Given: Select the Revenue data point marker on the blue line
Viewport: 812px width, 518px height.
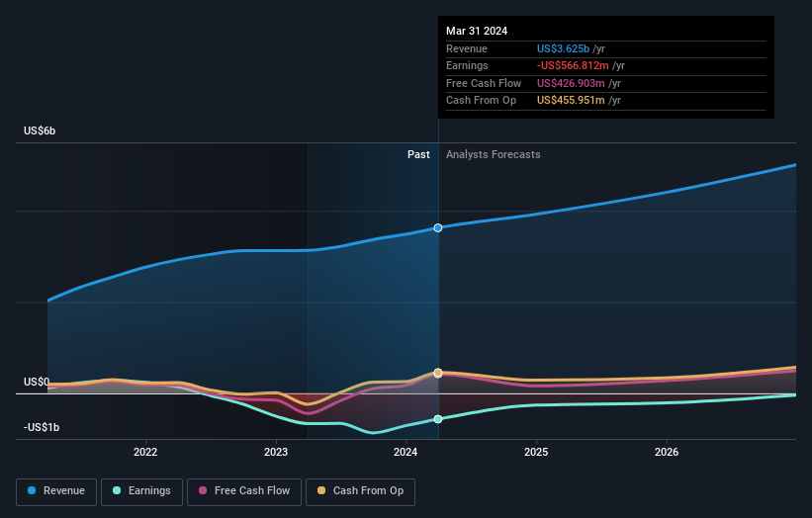Looking at the screenshot, I should [x=438, y=228].
